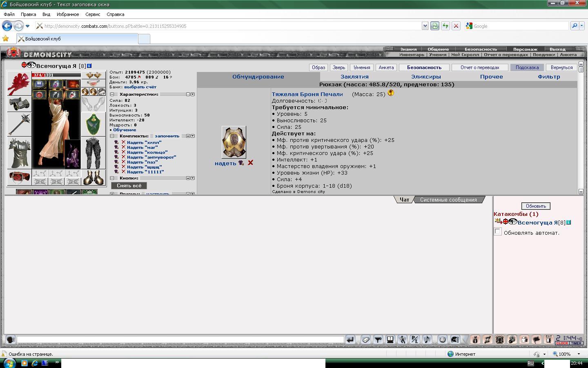
Task: Click the inventory scrollbar down arrow
Action: click(x=581, y=191)
